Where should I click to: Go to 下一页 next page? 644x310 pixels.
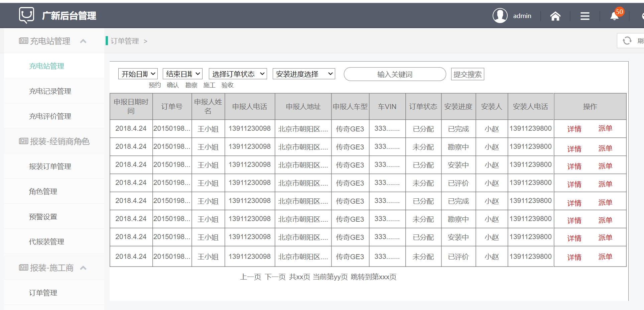coord(275,277)
